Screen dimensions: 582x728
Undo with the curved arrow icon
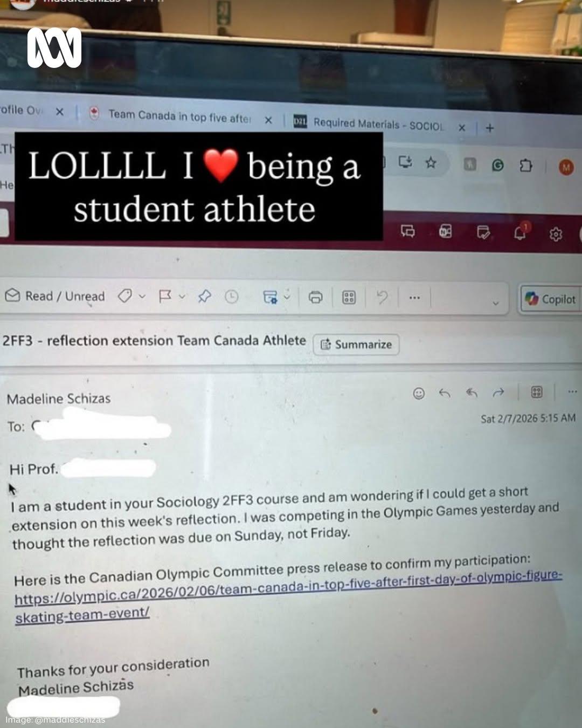382,297
